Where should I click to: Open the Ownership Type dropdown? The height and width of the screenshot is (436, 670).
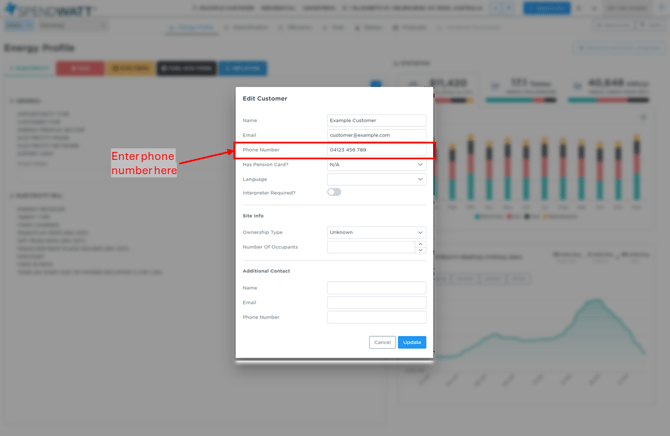tap(376, 232)
